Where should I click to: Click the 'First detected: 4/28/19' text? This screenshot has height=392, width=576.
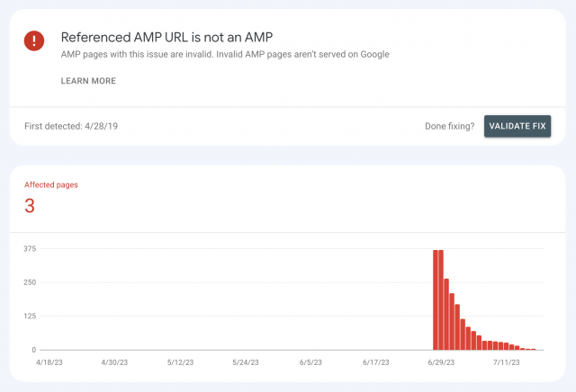71,126
